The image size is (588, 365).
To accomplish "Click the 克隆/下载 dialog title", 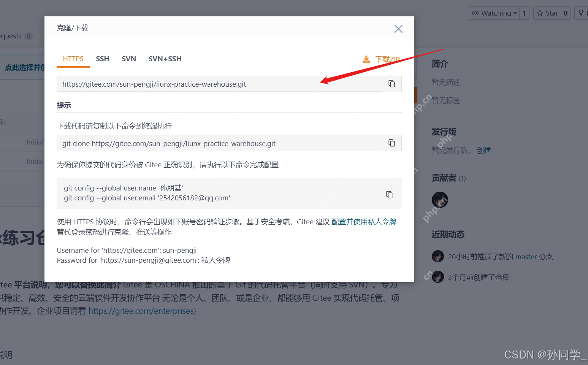I will (x=73, y=28).
